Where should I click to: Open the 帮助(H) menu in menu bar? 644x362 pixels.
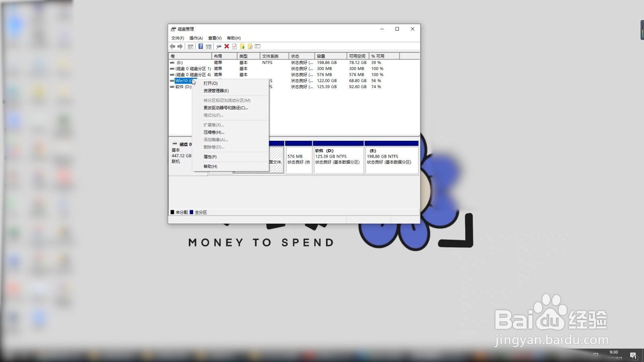click(234, 38)
